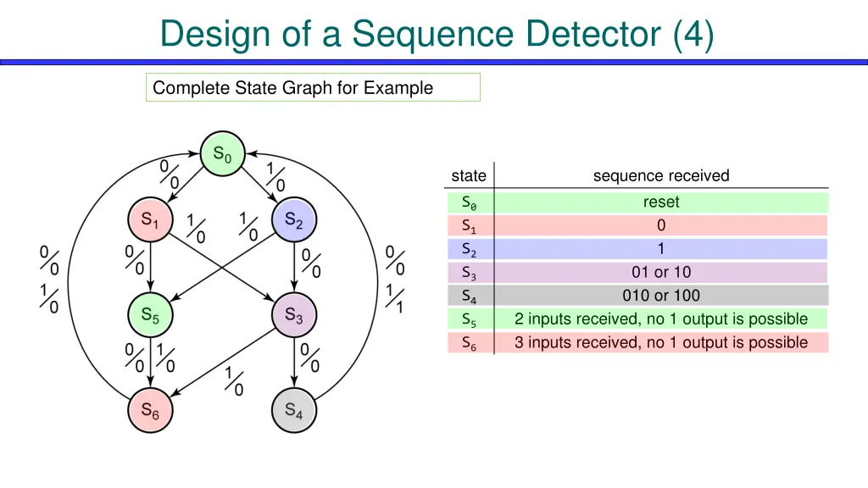Click the 0/0 label on the S3 to S4 edge
Screen dimensions: 868x488
pos(310,358)
